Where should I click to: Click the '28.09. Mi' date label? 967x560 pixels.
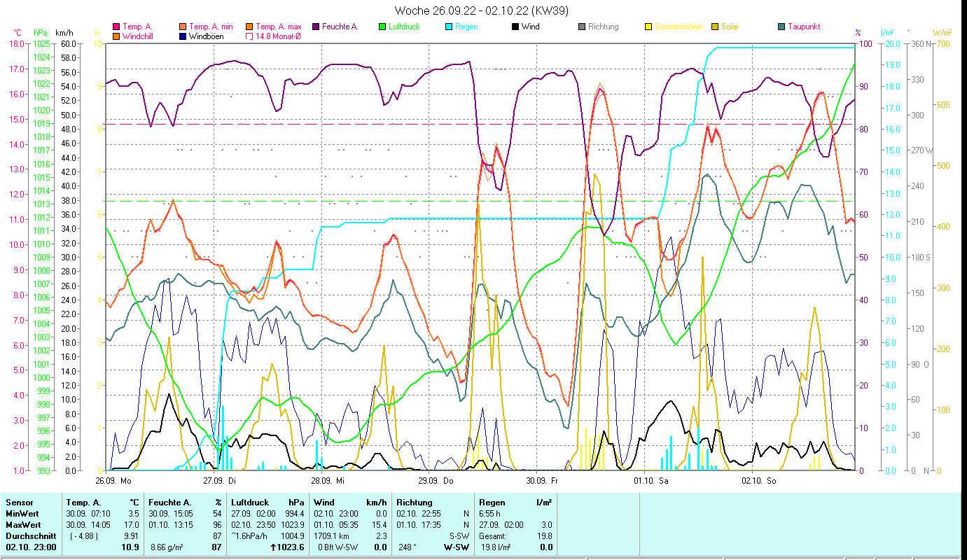tap(328, 481)
